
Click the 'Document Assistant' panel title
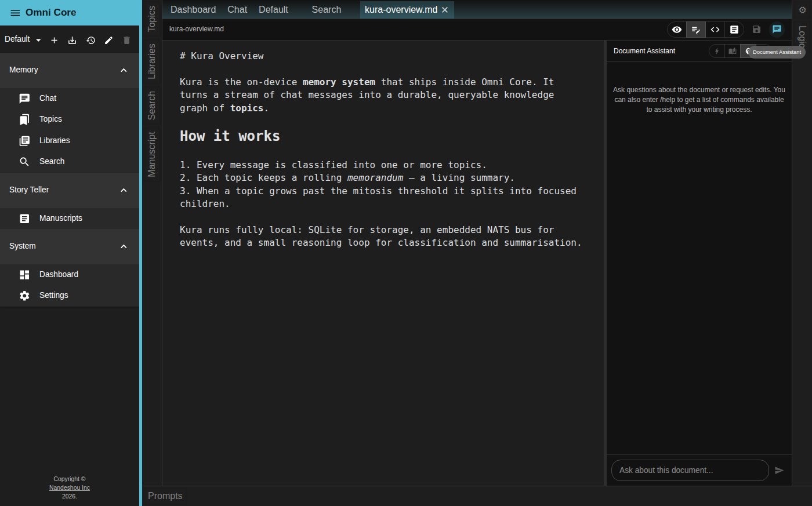(x=644, y=51)
